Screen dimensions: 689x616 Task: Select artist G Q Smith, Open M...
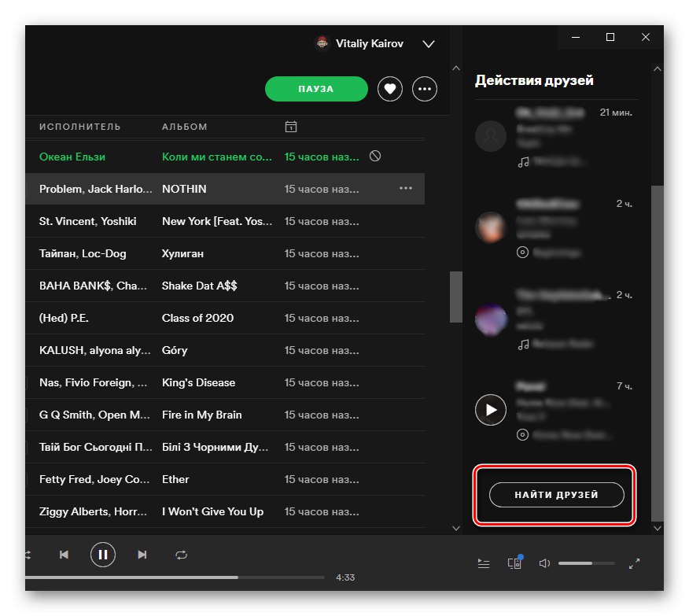94,415
